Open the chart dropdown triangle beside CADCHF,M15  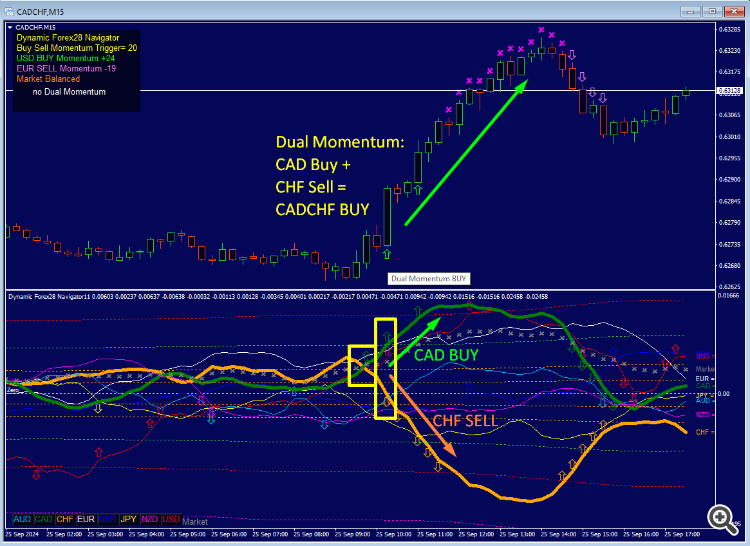pos(10,28)
